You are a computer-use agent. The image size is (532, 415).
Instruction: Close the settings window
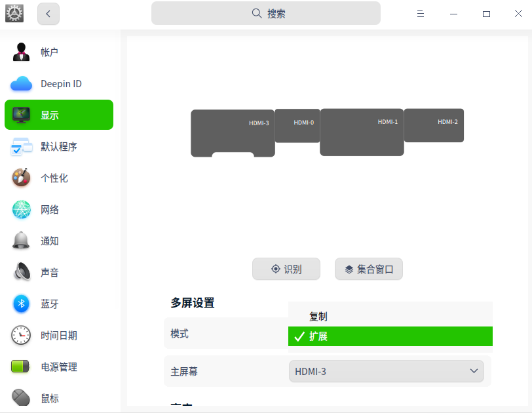click(518, 14)
